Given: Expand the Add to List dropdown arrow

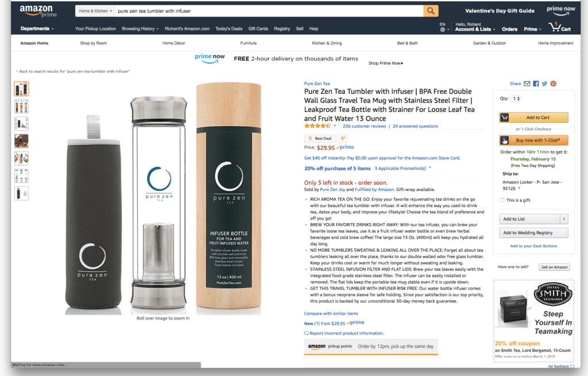Looking at the screenshot, I should (x=564, y=219).
